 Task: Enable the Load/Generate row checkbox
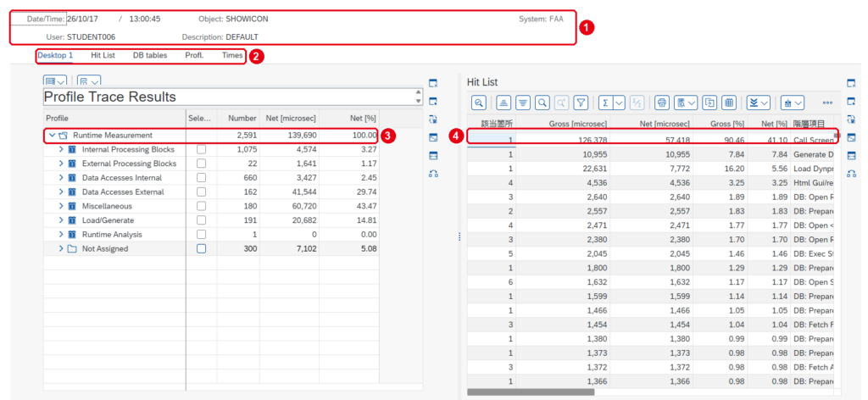click(x=201, y=220)
